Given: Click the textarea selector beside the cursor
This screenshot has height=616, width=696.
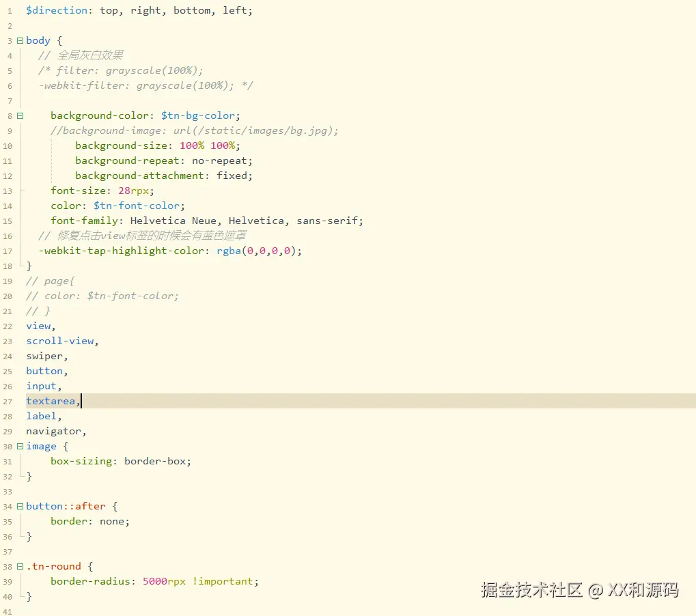Looking at the screenshot, I should 50,401.
